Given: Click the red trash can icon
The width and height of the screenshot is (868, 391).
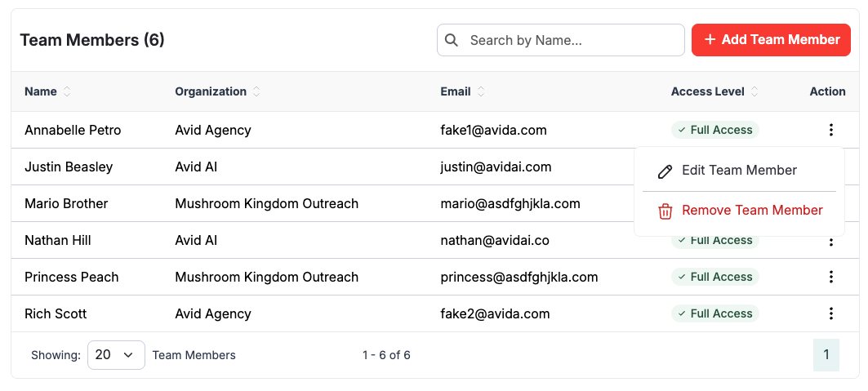Looking at the screenshot, I should tap(665, 211).
